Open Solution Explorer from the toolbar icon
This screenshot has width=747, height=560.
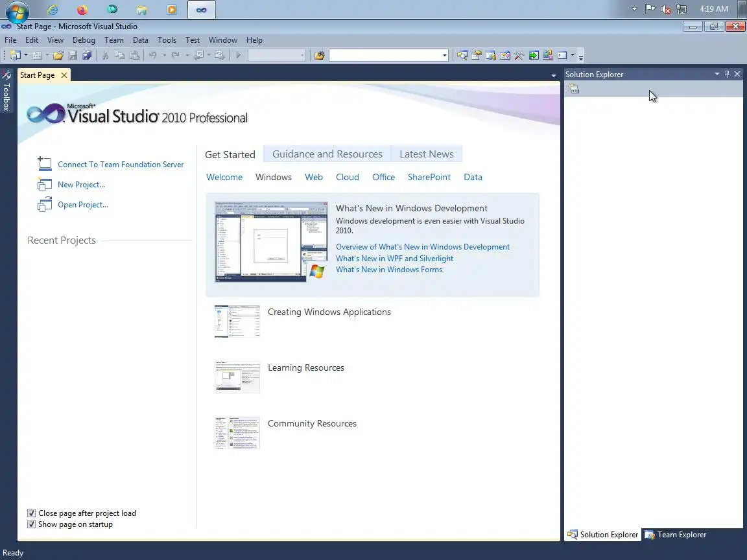pyautogui.click(x=462, y=55)
